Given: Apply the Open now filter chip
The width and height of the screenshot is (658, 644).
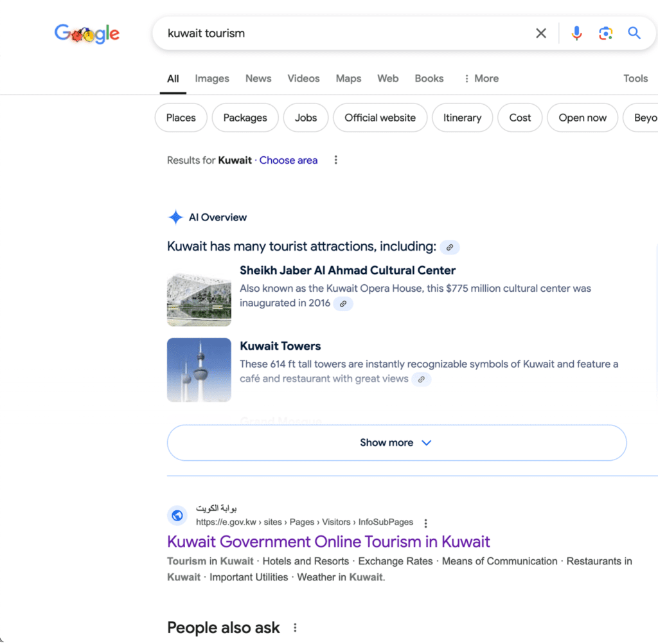Looking at the screenshot, I should click(582, 118).
